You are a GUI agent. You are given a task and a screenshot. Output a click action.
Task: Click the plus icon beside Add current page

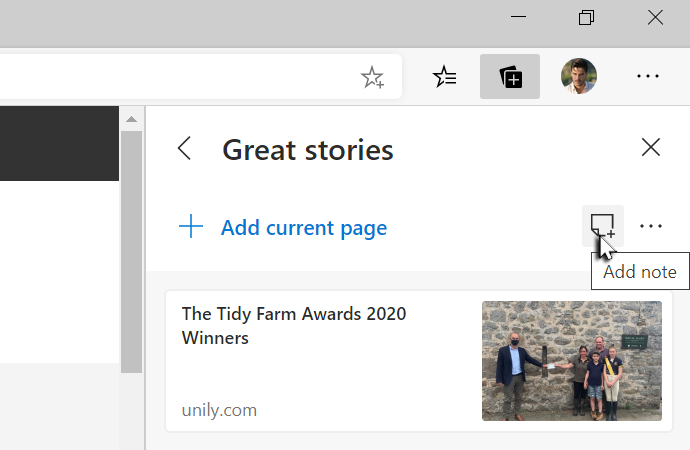click(191, 227)
